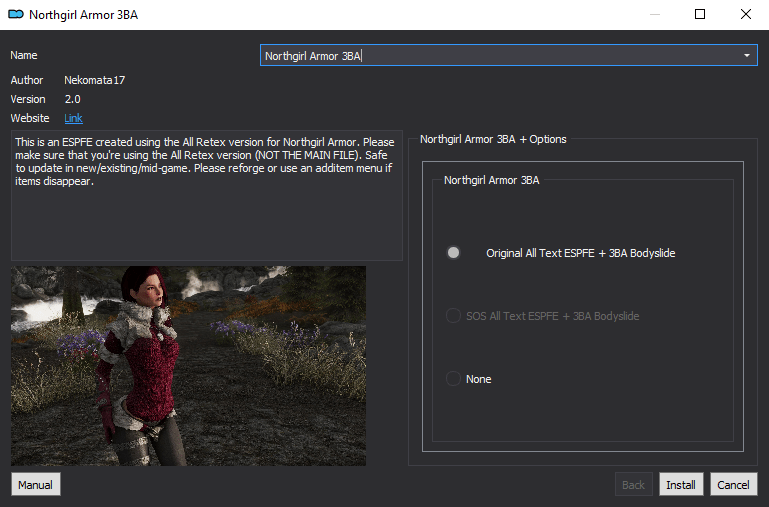
Task: Click the 'Website' label
Action: 30,118
